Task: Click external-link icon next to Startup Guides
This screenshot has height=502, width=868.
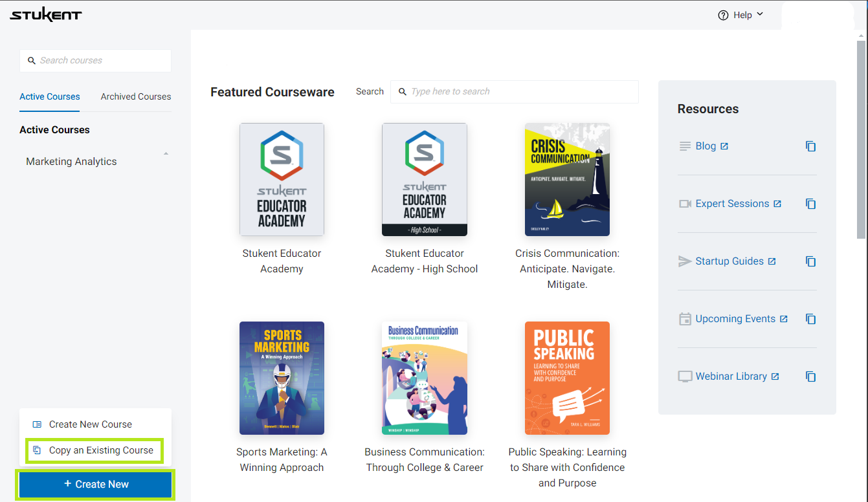Action: (772, 261)
